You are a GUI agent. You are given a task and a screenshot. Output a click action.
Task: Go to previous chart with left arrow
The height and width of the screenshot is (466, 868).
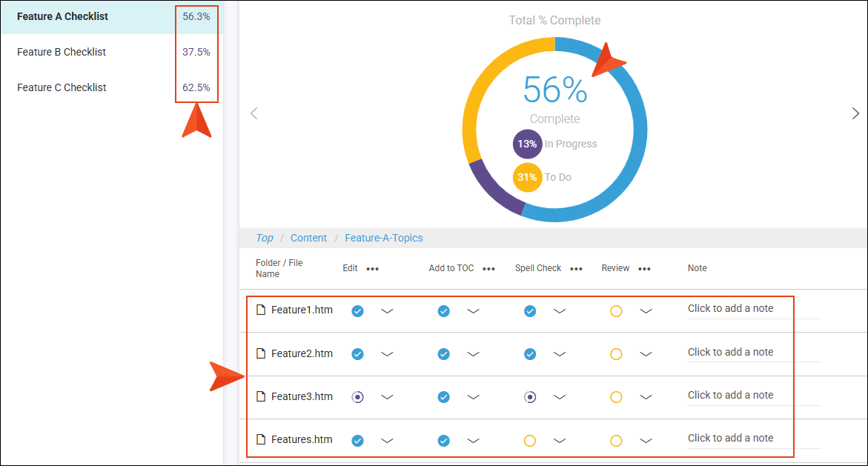pyautogui.click(x=254, y=113)
